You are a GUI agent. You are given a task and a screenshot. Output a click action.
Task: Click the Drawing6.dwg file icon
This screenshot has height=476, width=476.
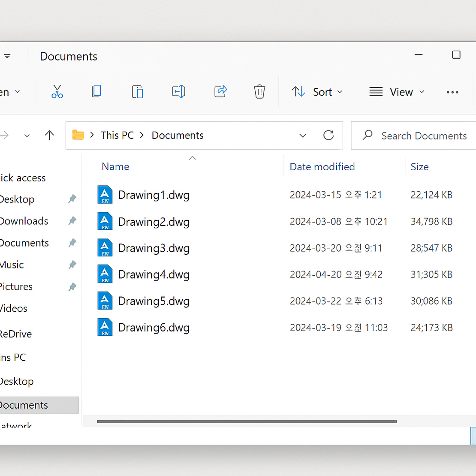tap(105, 327)
